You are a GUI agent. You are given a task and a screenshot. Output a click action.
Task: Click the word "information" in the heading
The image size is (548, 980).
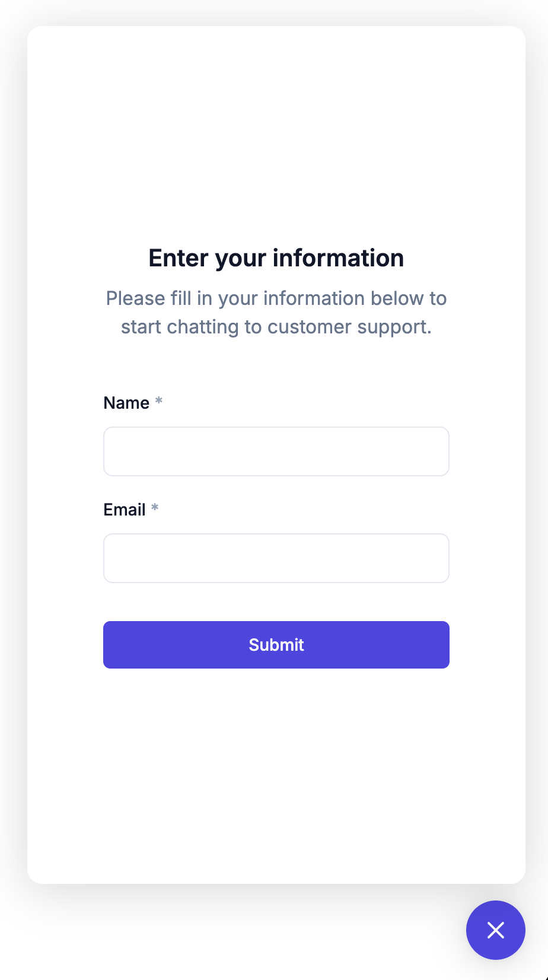click(x=338, y=258)
